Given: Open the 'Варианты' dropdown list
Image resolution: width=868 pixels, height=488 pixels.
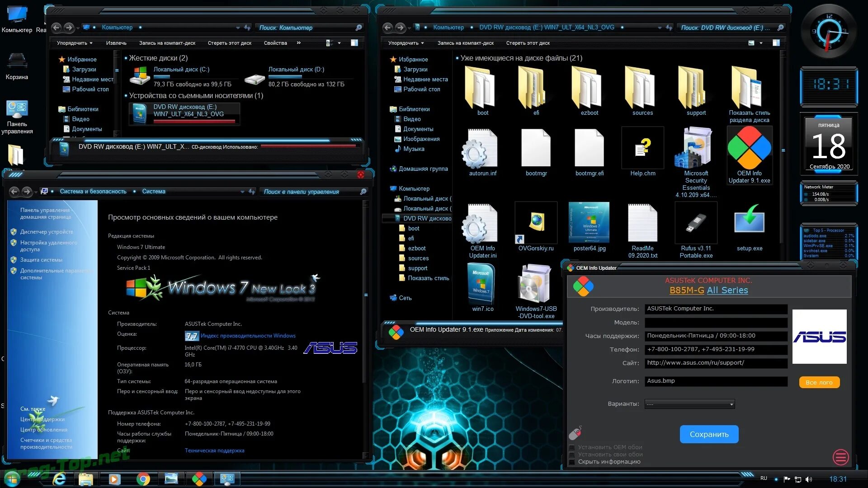Looking at the screenshot, I should click(689, 404).
